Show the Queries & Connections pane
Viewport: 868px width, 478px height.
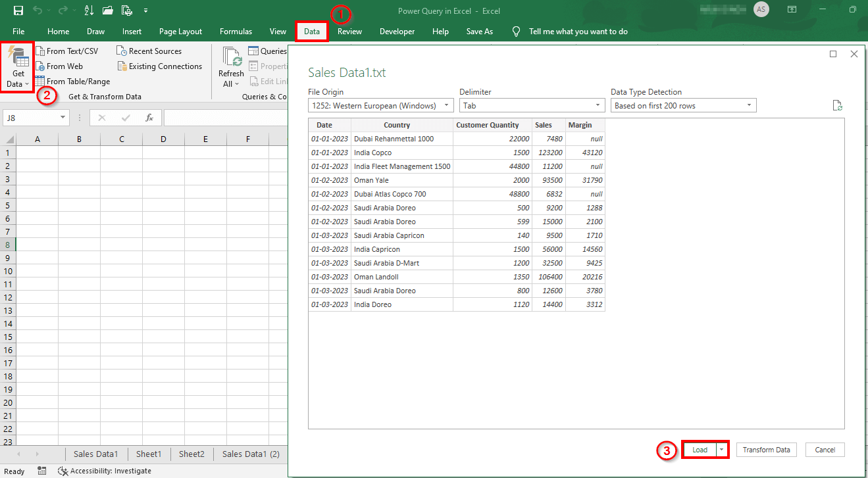[x=267, y=51]
